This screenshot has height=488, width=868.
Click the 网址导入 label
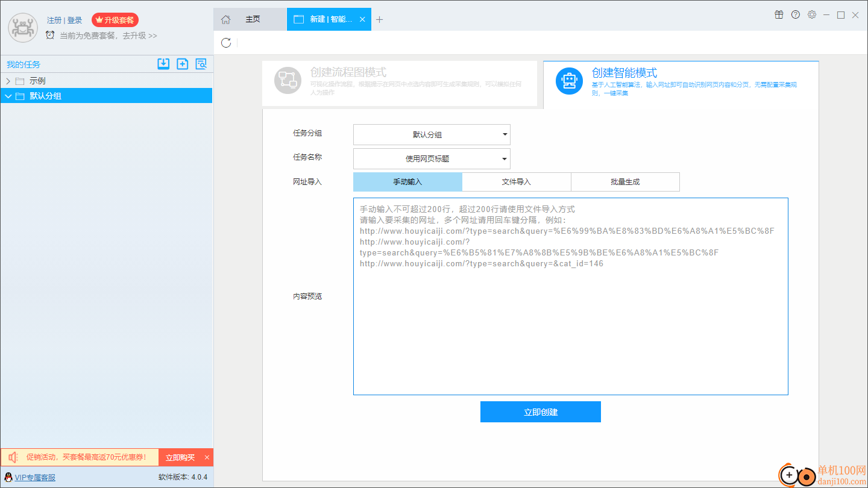pos(307,182)
